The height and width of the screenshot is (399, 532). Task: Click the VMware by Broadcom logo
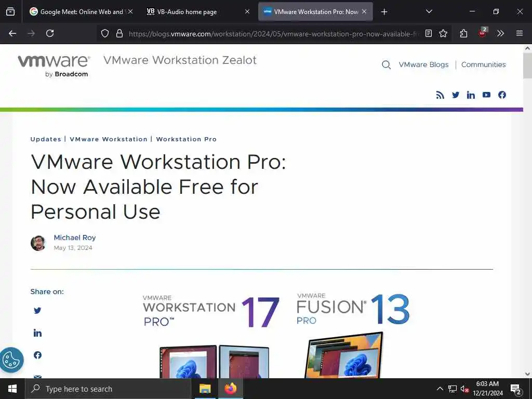pos(54,66)
